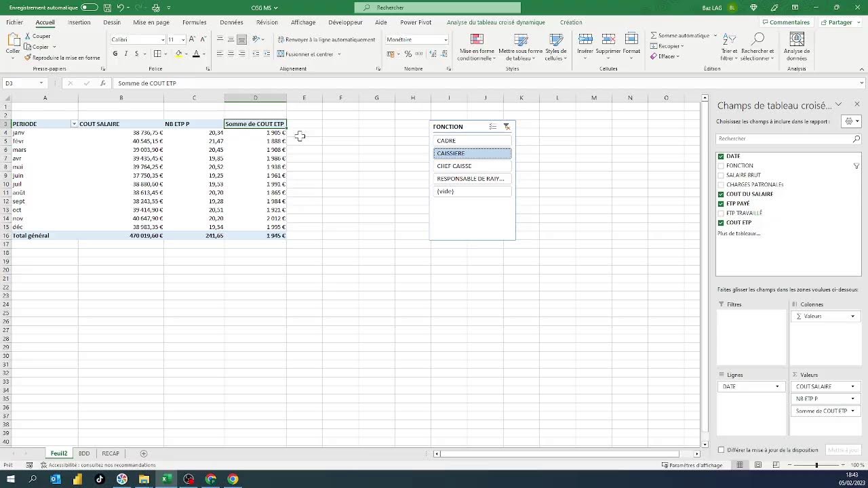Open Analyse du tableau croisé dynamique tab
The width and height of the screenshot is (868, 488).
click(496, 22)
